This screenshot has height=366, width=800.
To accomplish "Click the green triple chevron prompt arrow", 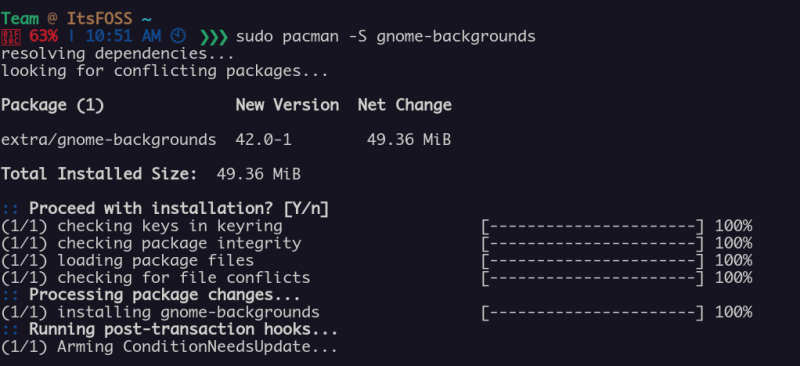I will (214, 37).
